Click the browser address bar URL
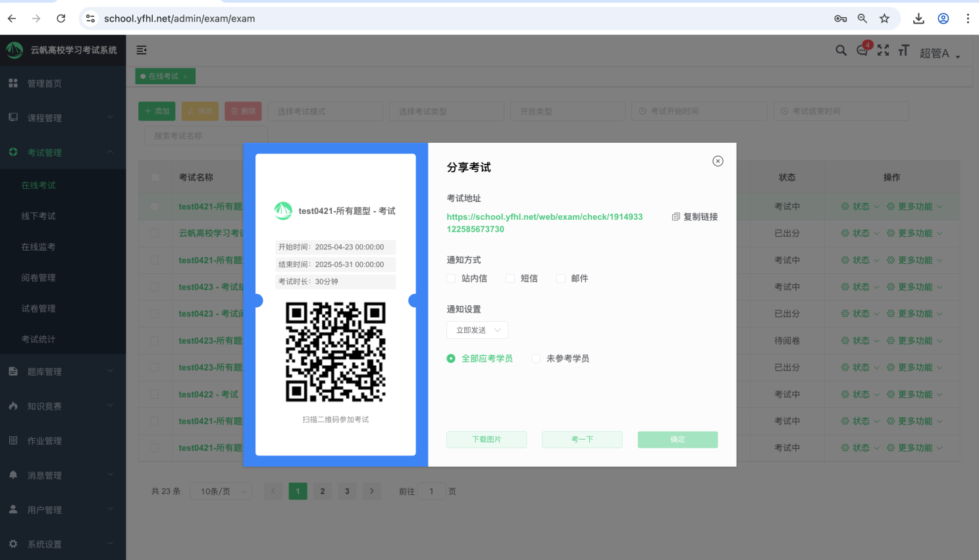This screenshot has height=560, width=979. pos(180,18)
